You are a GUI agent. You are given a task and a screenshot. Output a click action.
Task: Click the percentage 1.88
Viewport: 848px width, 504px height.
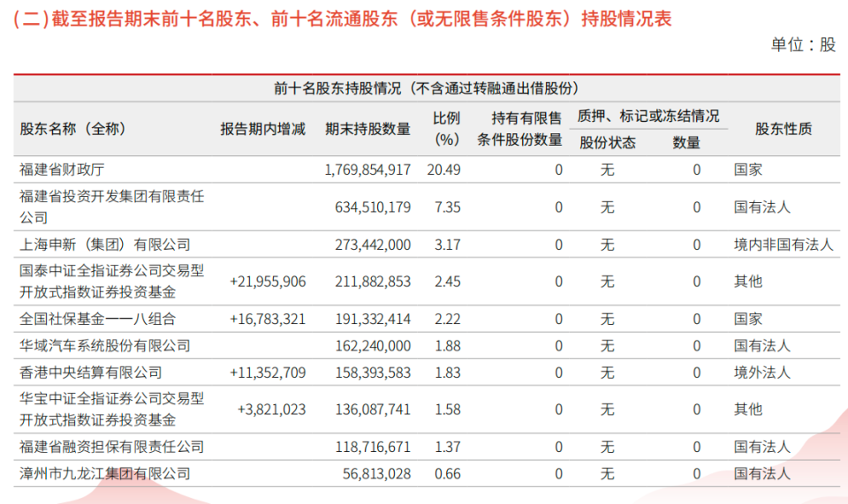448,346
